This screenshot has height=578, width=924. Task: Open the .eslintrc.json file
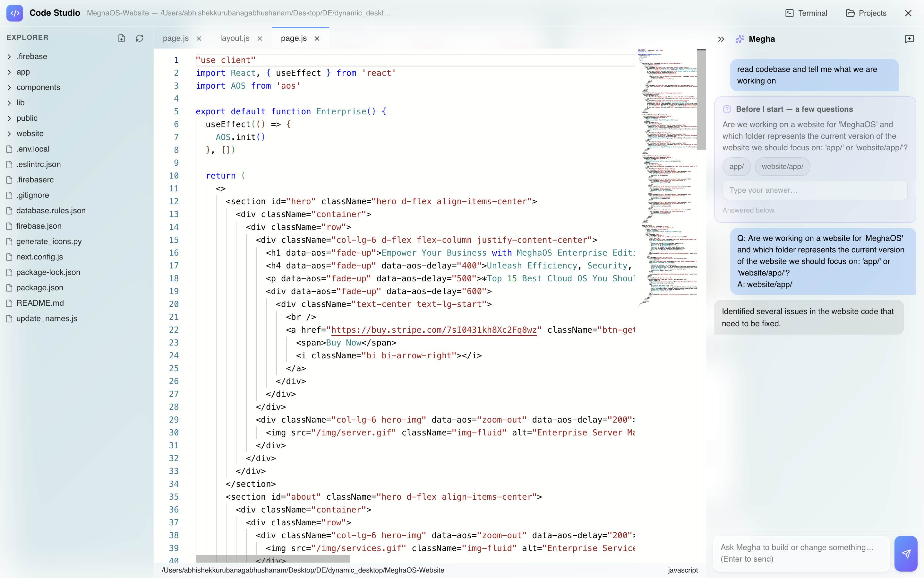[x=76, y=164]
